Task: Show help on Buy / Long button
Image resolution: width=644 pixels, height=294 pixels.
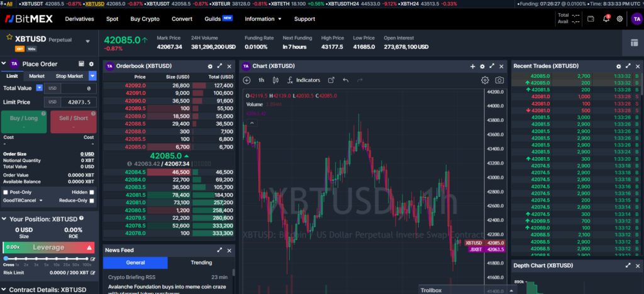Action: point(43,114)
